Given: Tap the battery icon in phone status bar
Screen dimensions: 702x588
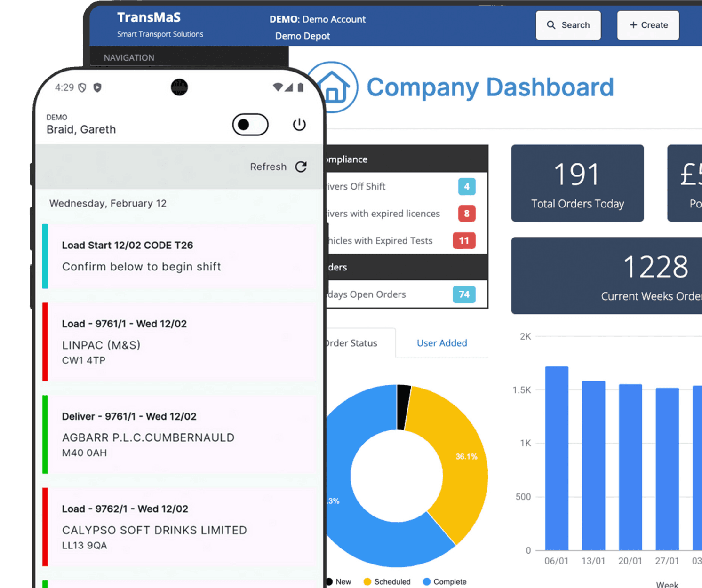Looking at the screenshot, I should pos(301,87).
